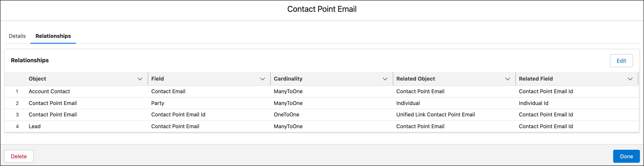Select the OneToOne cardinality cell

click(286, 114)
